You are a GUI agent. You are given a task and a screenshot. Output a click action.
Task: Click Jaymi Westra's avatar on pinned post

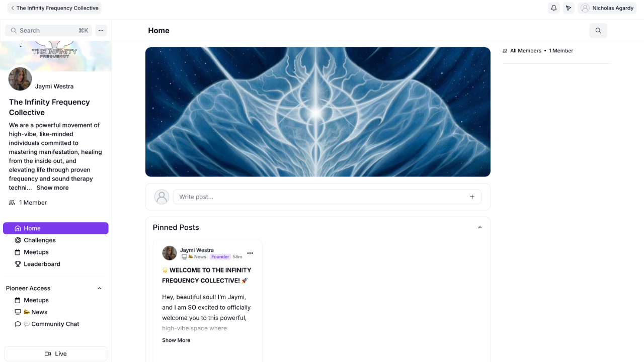coord(170,253)
